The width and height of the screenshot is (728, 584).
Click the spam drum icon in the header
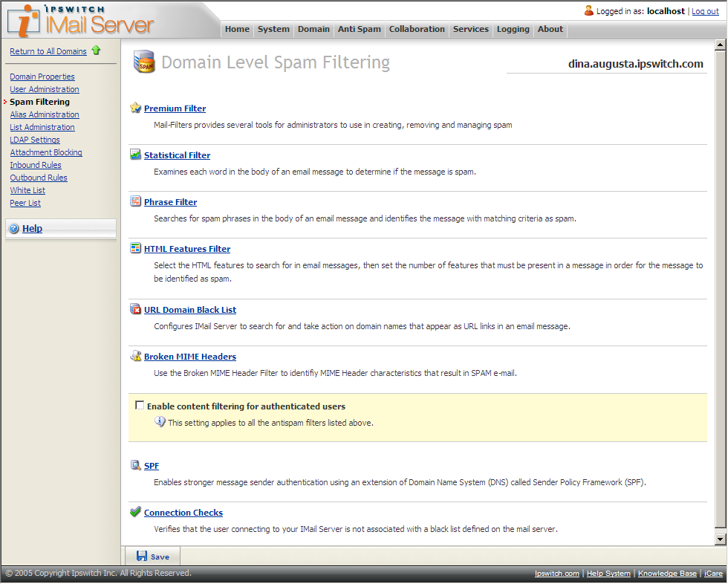tap(144, 62)
